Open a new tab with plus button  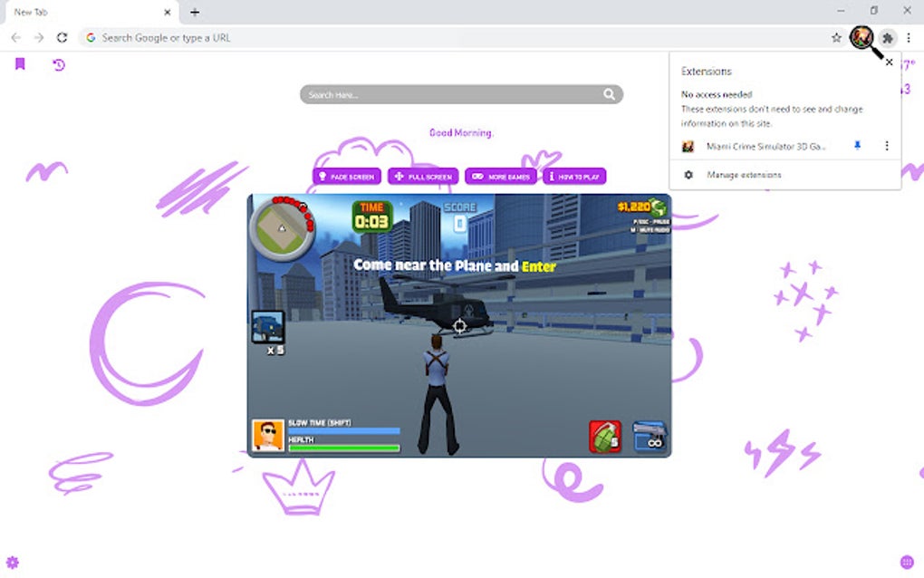click(x=195, y=12)
